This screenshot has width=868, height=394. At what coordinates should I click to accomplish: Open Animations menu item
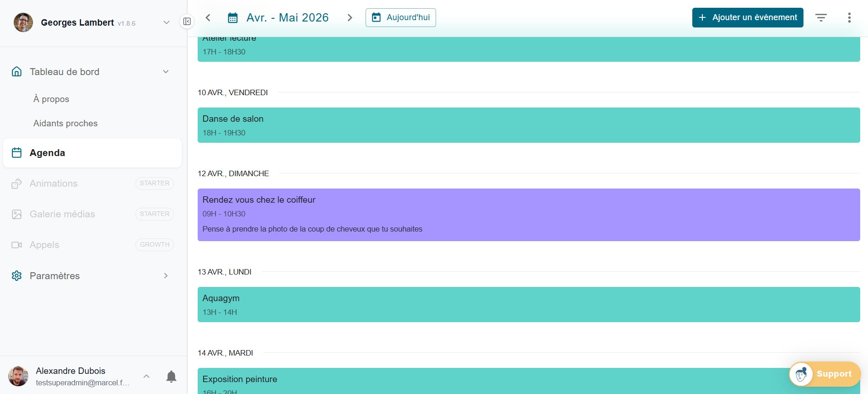coord(54,184)
